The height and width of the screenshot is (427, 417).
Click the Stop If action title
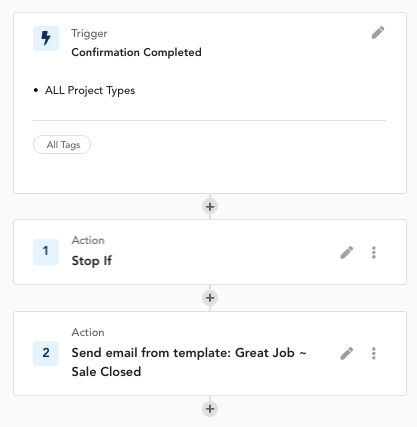pyautogui.click(x=92, y=261)
